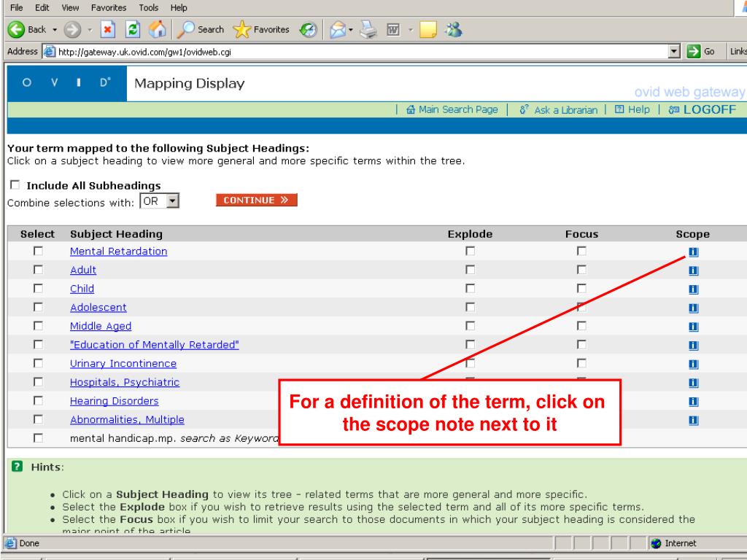Check the Include All Subheadings box
The width and height of the screenshot is (747, 560).
[x=15, y=186]
